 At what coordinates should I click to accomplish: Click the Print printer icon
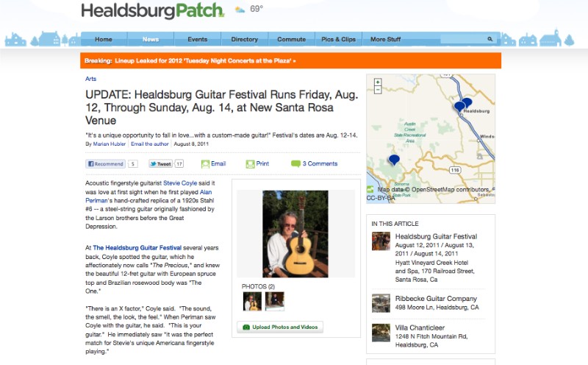[250, 164]
